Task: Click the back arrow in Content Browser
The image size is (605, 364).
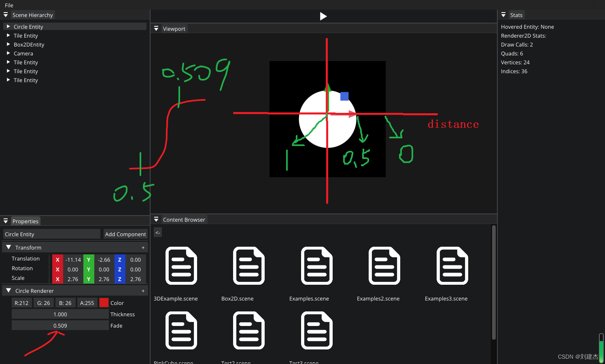Action: click(157, 232)
